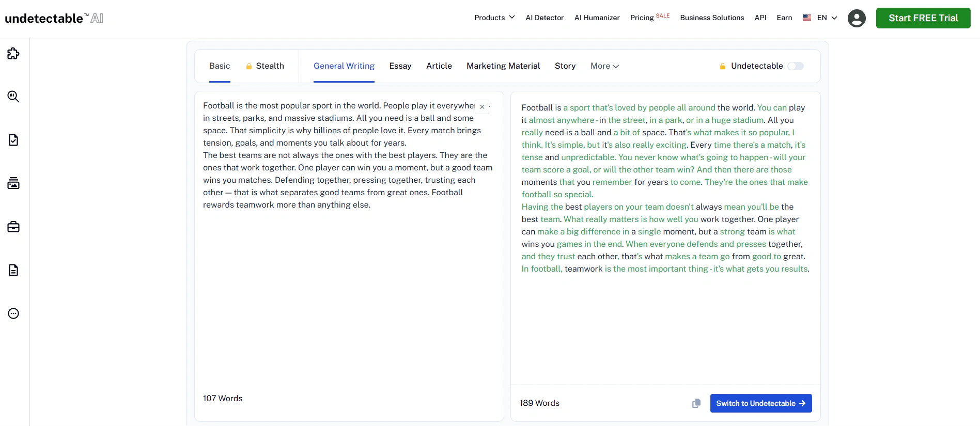Screen dimensions: 980x426
Task: Switch to the Article tab
Action: (x=439, y=66)
